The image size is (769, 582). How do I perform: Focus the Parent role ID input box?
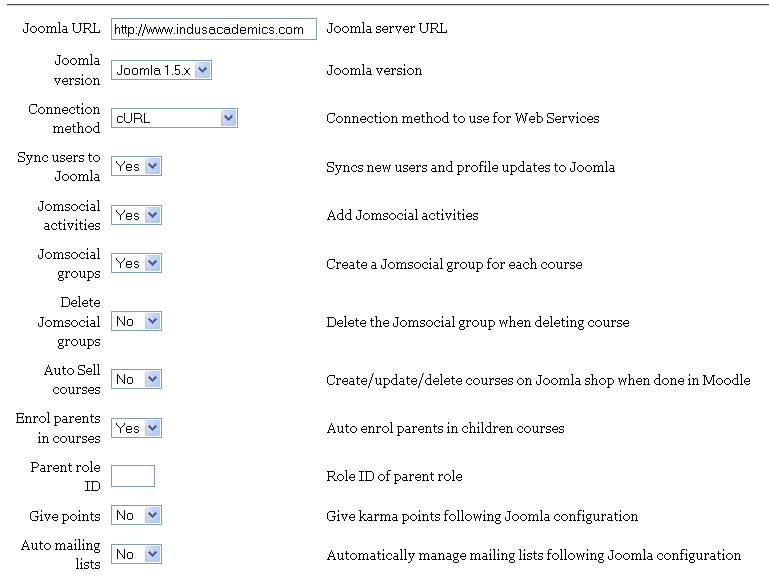click(x=133, y=476)
